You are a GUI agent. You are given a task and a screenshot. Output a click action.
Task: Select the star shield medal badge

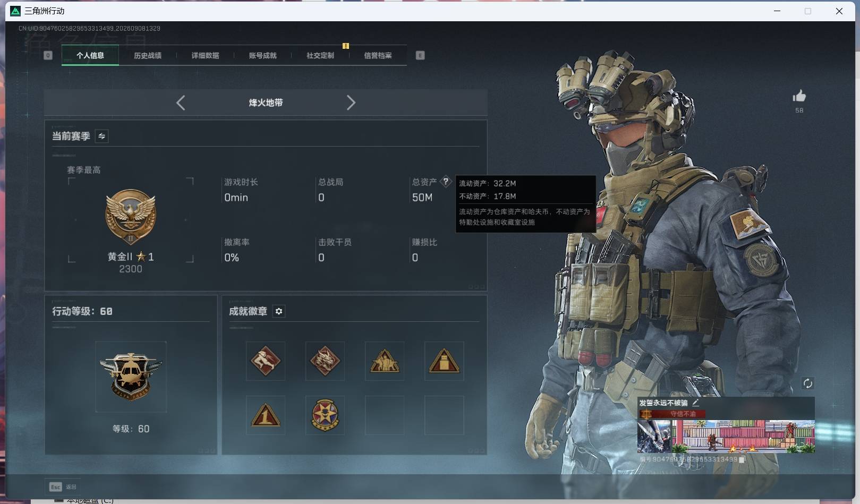325,415
